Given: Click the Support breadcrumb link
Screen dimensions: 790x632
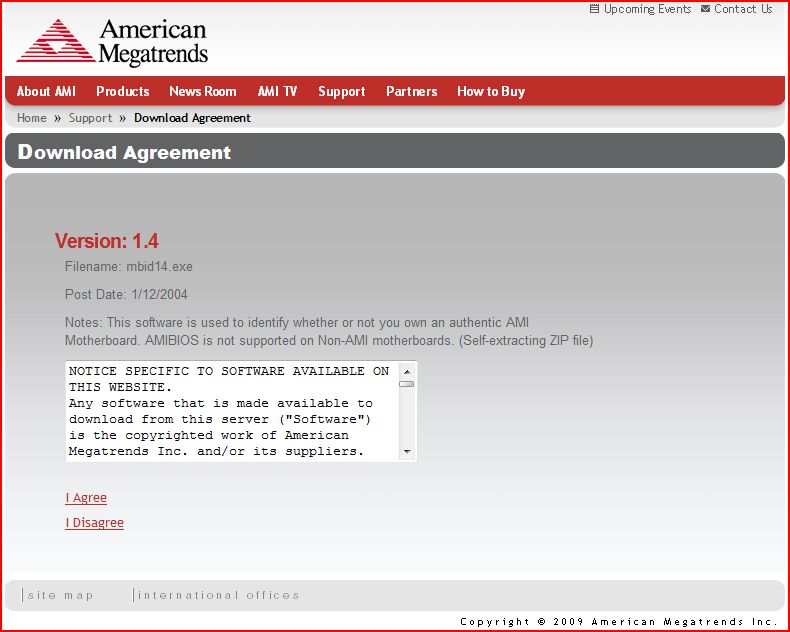Looking at the screenshot, I should (91, 118).
